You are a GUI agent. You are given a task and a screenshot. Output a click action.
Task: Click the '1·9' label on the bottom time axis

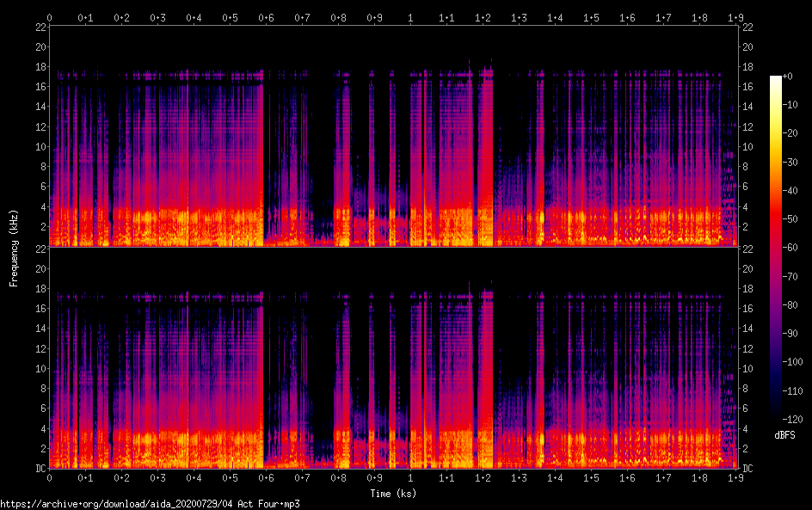[x=735, y=478]
